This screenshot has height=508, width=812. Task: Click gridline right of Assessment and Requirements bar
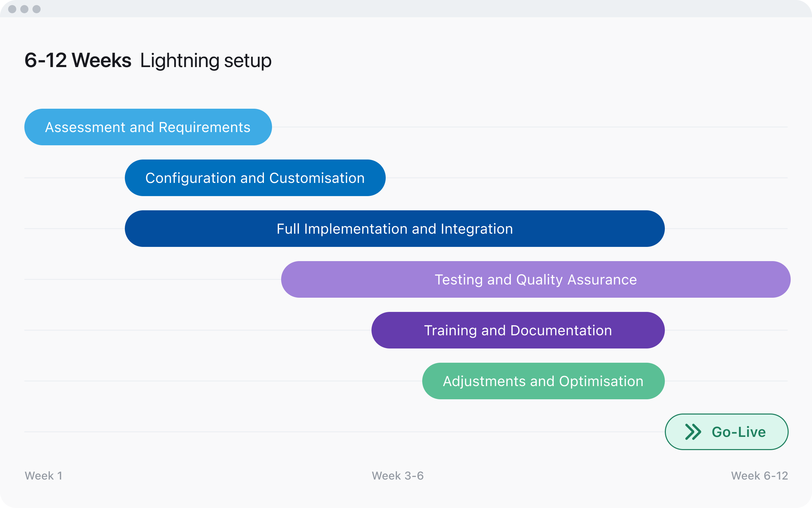click(528, 127)
